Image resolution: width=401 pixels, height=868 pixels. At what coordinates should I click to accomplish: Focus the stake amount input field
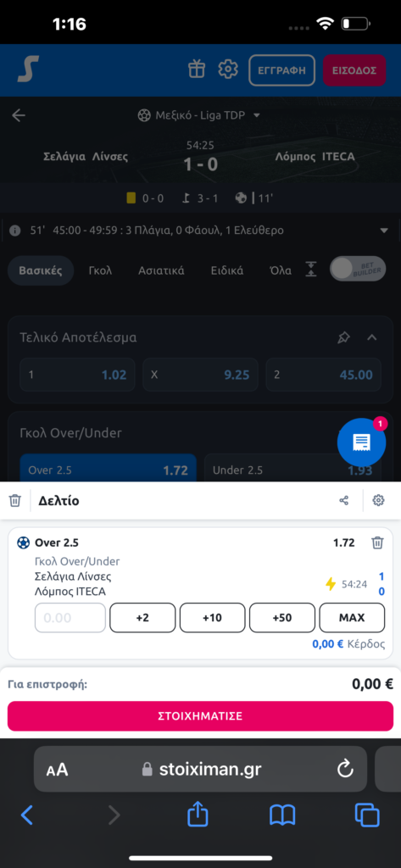coord(70,618)
